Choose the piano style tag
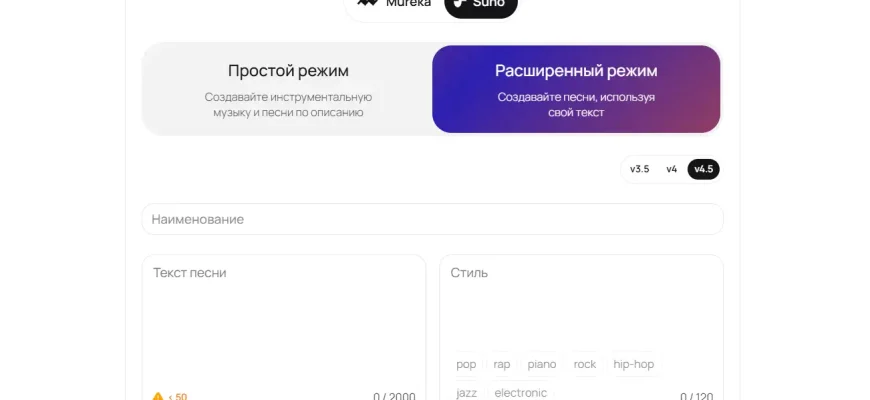 click(542, 364)
